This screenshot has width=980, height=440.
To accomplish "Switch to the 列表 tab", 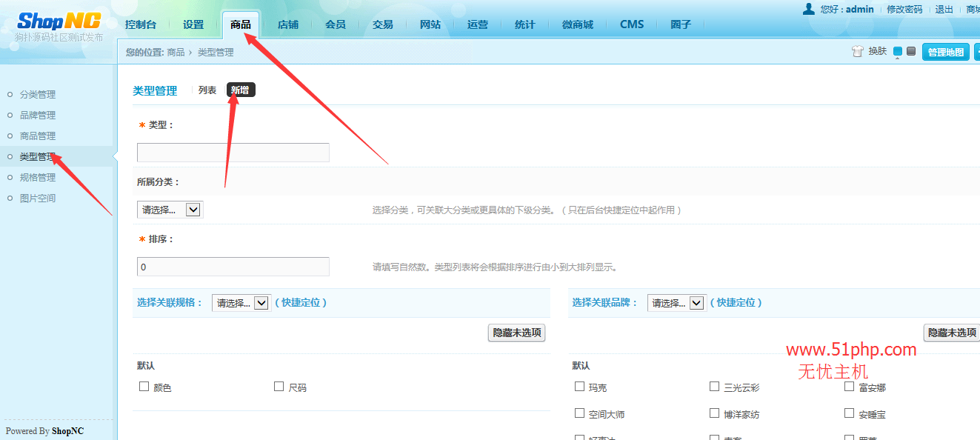I will click(x=207, y=90).
